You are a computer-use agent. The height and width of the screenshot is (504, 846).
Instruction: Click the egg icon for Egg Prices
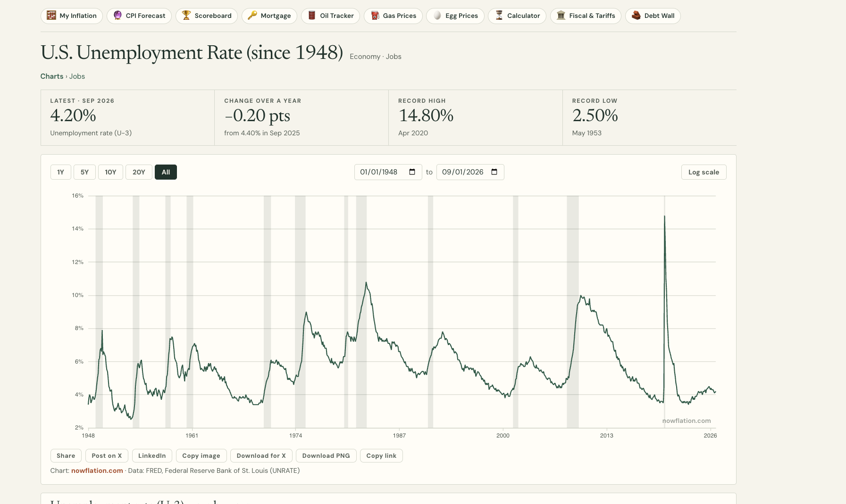pyautogui.click(x=437, y=16)
